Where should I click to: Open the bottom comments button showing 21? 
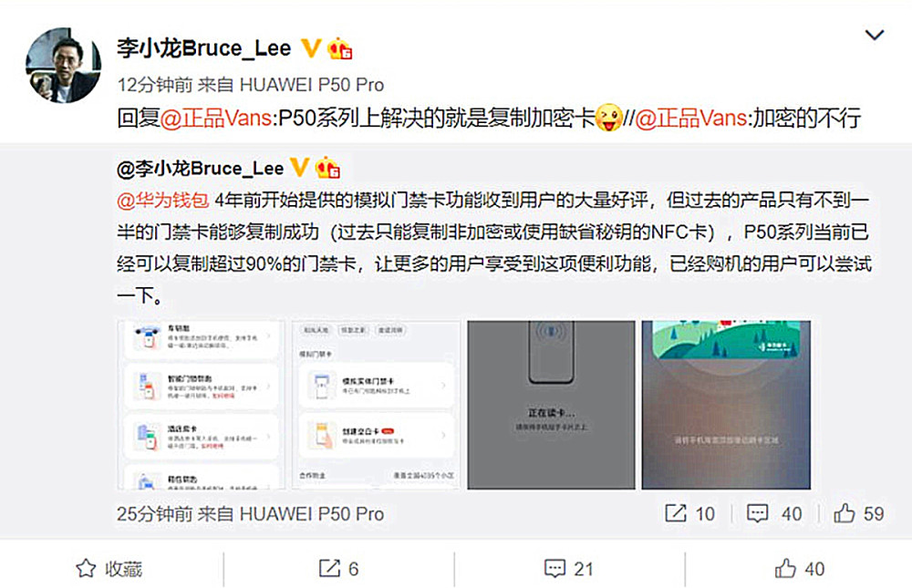[x=568, y=569]
